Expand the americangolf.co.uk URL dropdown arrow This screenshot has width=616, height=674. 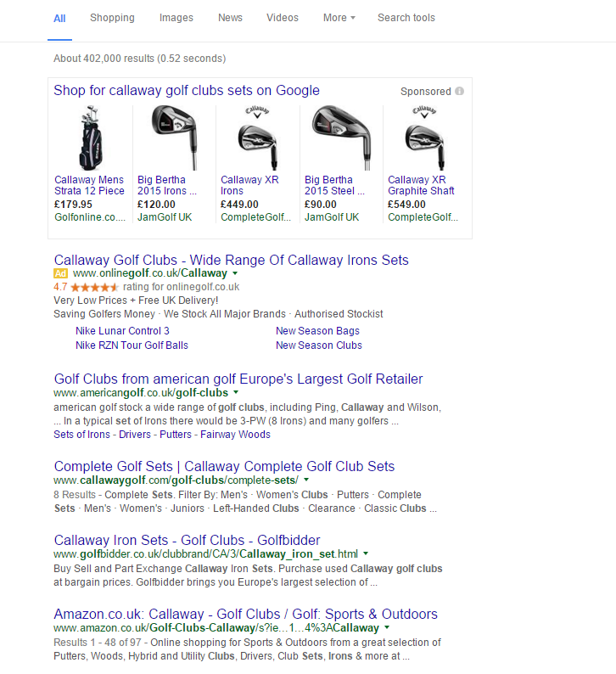click(x=236, y=392)
